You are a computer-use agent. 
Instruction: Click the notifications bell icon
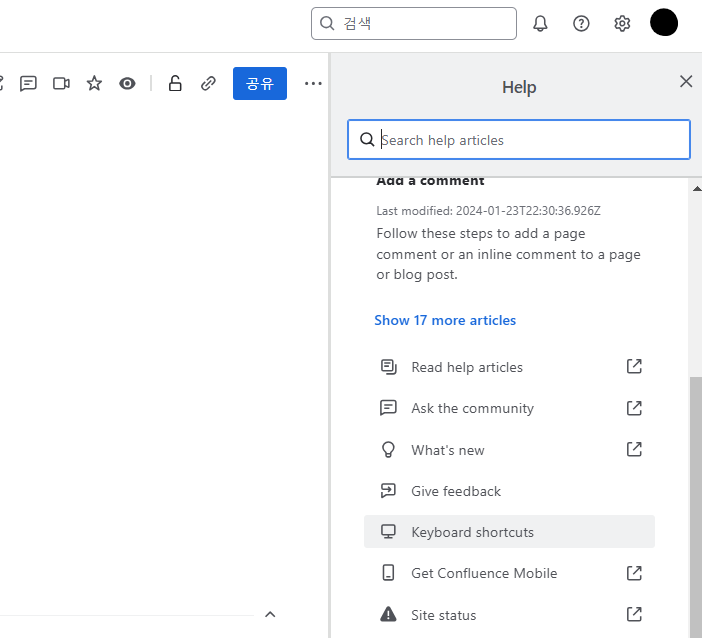pyautogui.click(x=540, y=23)
